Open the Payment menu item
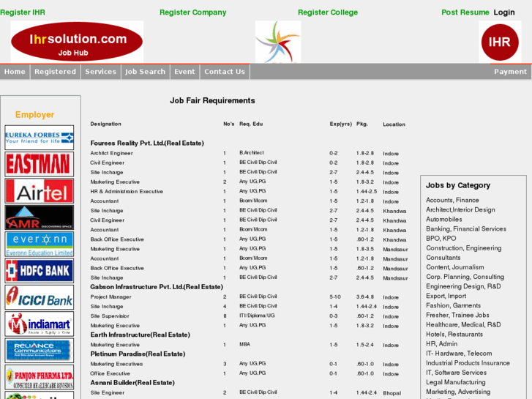The height and width of the screenshot is (399, 532). (x=510, y=72)
